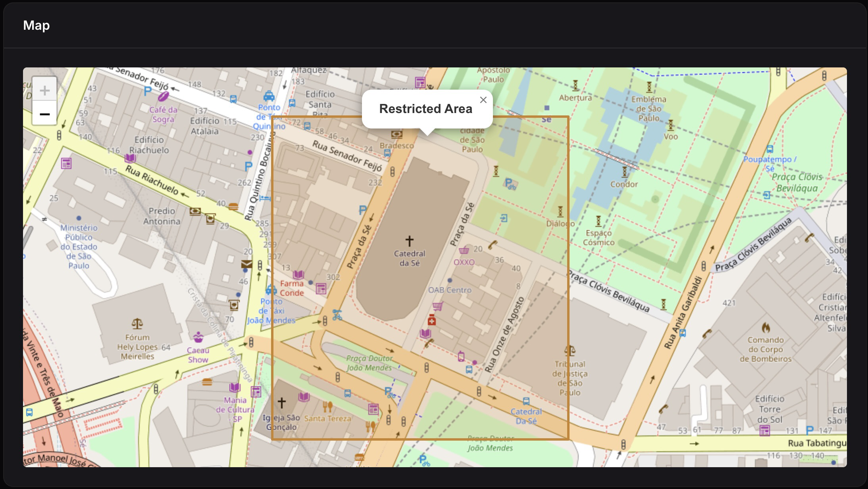Zoom out using the minus button
Image resolution: width=868 pixels, height=489 pixels.
[x=44, y=114]
